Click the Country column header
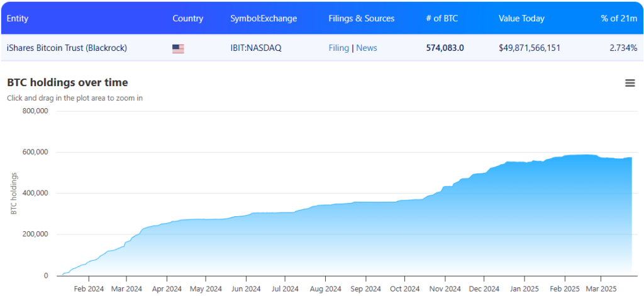Screen dimensions: 644x296 (x=187, y=18)
